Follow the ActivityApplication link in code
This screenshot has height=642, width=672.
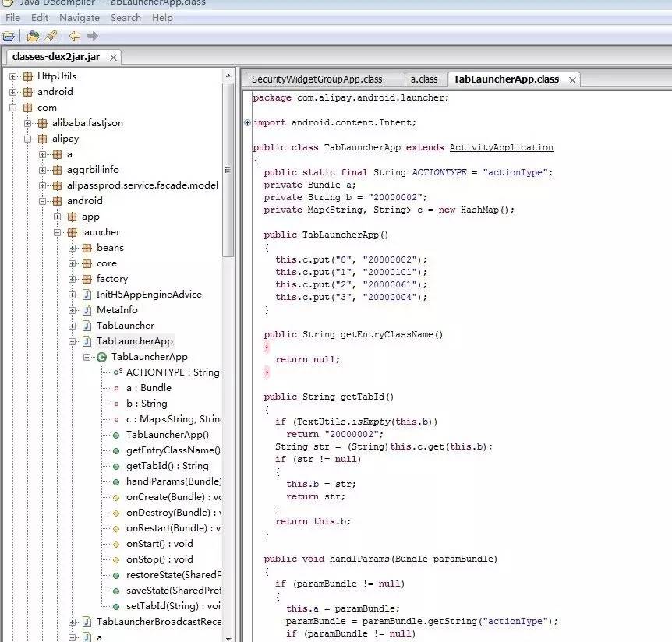click(x=501, y=147)
